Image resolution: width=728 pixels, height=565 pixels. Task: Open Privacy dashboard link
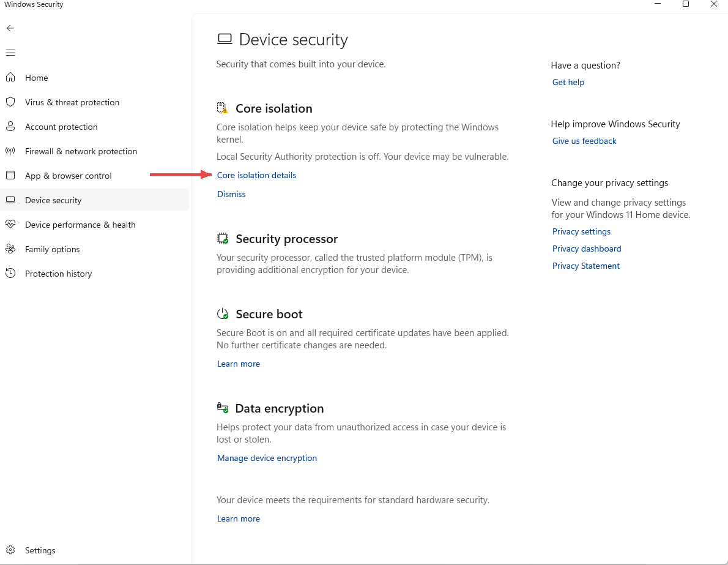pos(587,249)
